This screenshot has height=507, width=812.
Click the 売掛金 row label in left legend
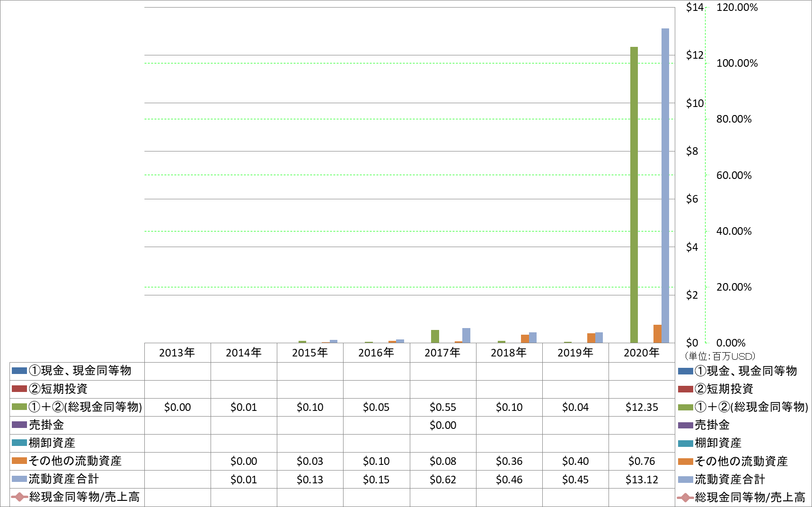pyautogui.click(x=46, y=425)
